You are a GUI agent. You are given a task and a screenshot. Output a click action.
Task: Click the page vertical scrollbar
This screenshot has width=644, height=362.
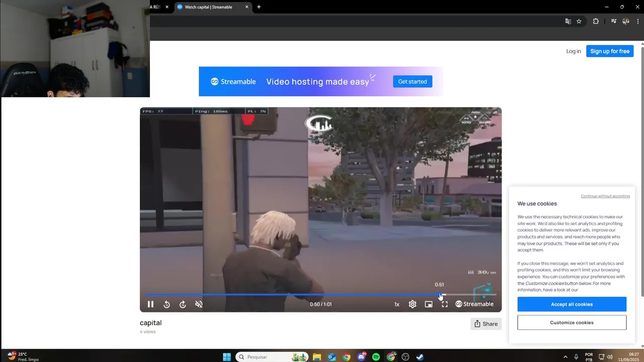tap(641, 171)
